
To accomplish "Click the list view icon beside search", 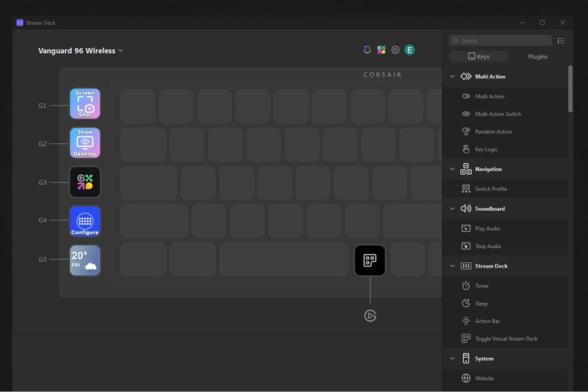I will coord(560,40).
